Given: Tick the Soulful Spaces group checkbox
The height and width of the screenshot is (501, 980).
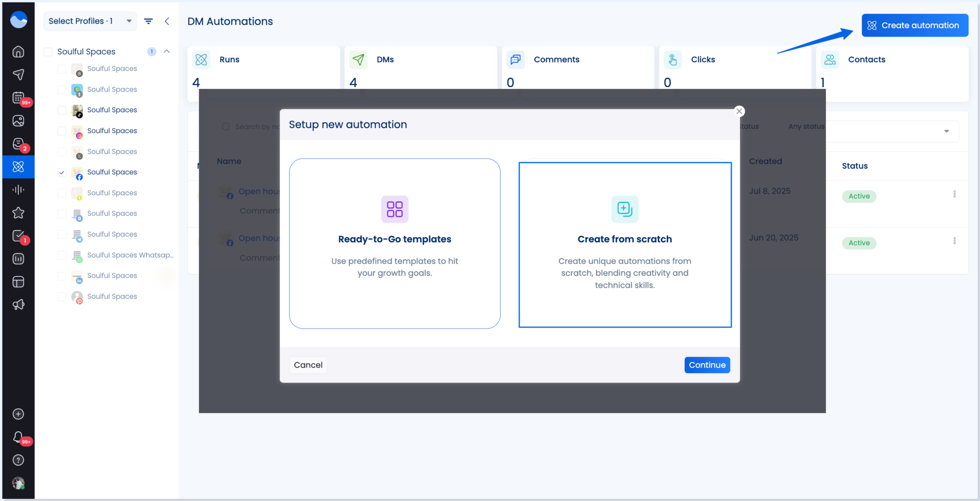Looking at the screenshot, I should [48, 52].
